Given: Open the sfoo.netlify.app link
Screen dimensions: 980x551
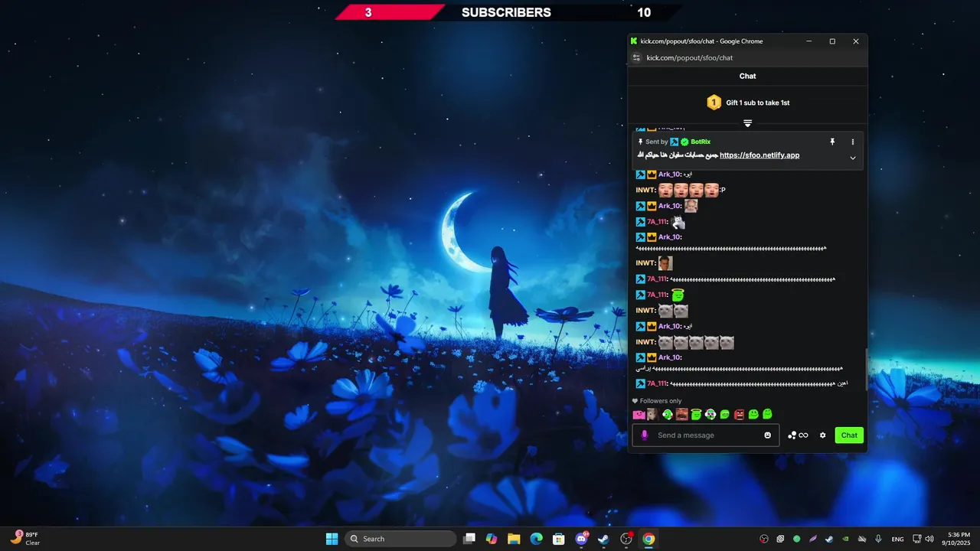Looking at the screenshot, I should [x=759, y=155].
